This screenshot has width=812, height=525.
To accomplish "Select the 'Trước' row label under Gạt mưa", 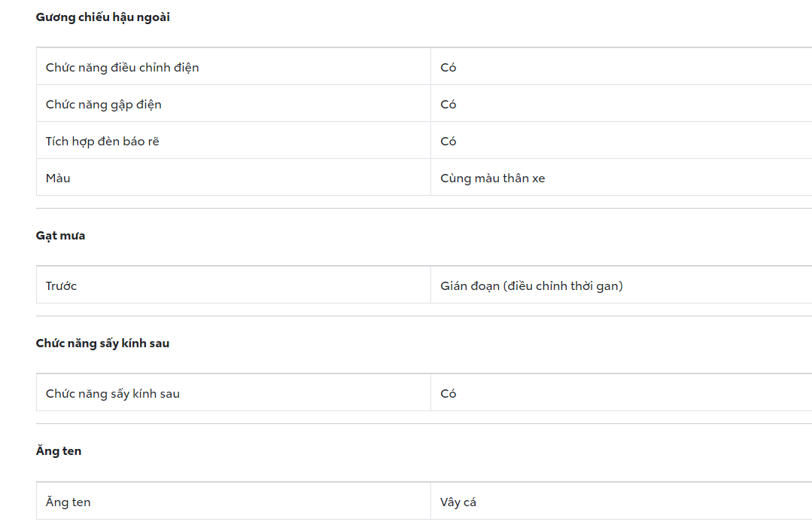I will click(61, 286).
